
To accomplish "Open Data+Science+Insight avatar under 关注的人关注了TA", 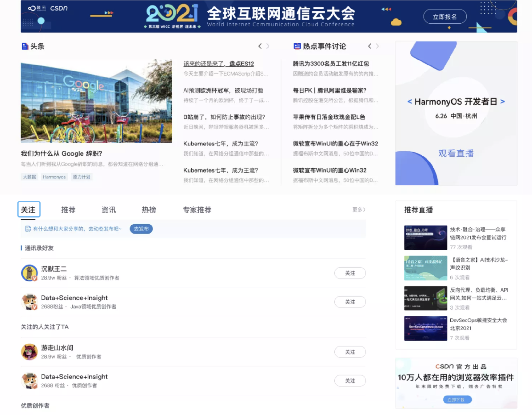I will pos(30,381).
